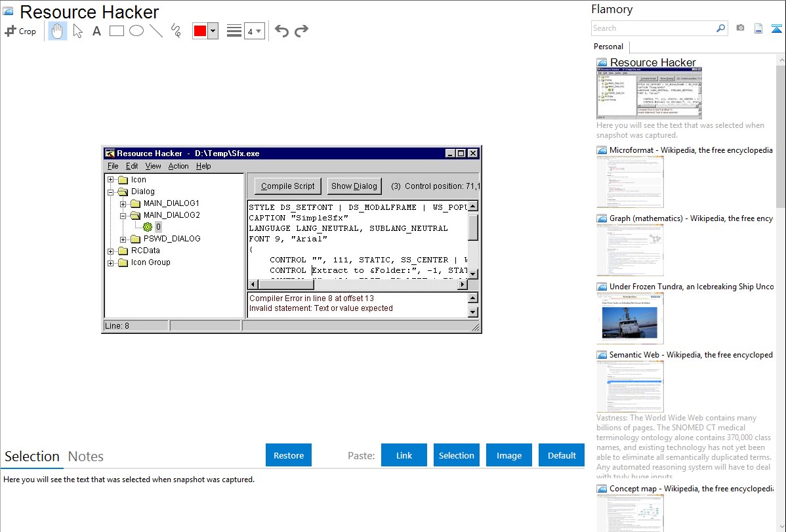Click the 'Compiler Error in line 8' message
786x532 pixels.
pos(311,298)
